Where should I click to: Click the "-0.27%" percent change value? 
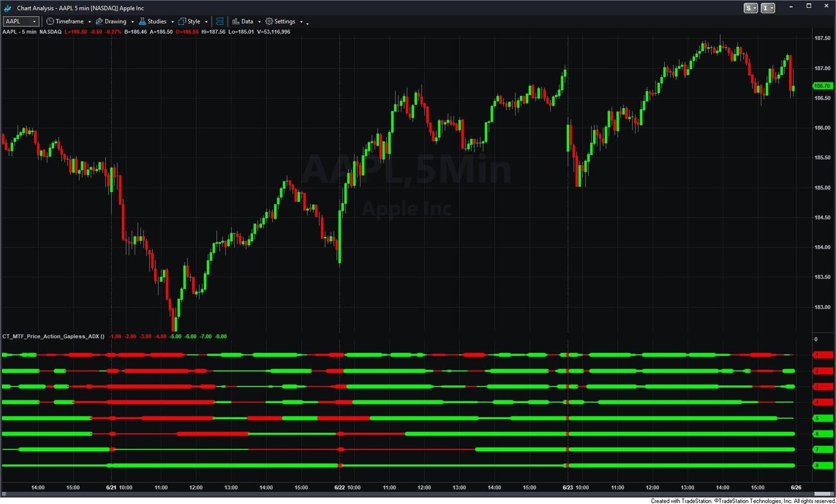[x=113, y=32]
